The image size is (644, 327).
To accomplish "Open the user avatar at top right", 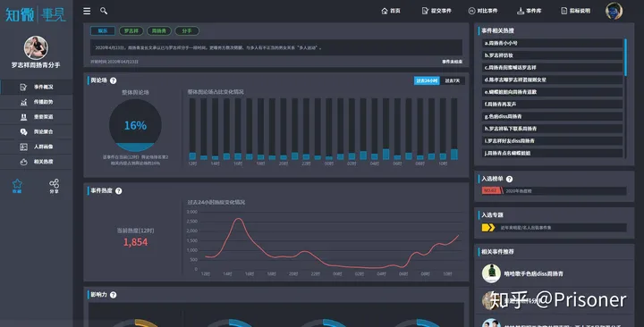I will pos(614,11).
